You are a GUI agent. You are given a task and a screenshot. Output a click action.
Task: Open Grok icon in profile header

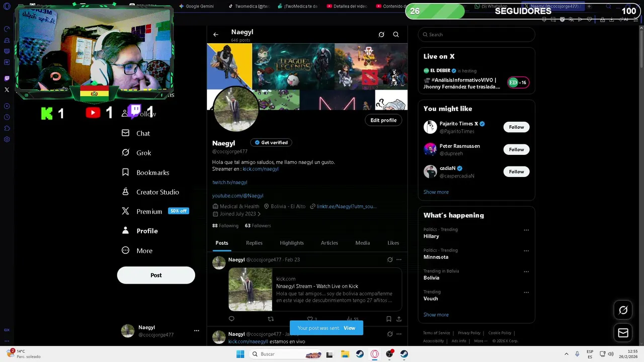pos(381,35)
